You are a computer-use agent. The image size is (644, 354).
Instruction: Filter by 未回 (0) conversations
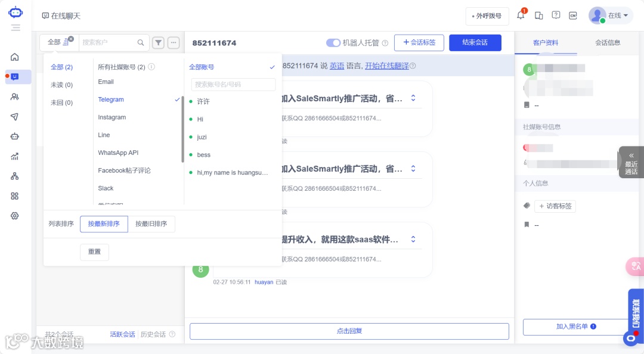(x=61, y=103)
